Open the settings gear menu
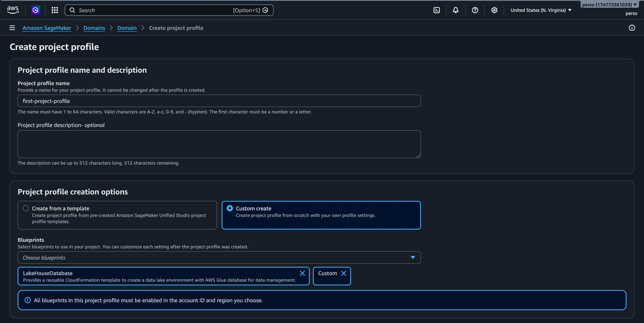 pyautogui.click(x=494, y=10)
